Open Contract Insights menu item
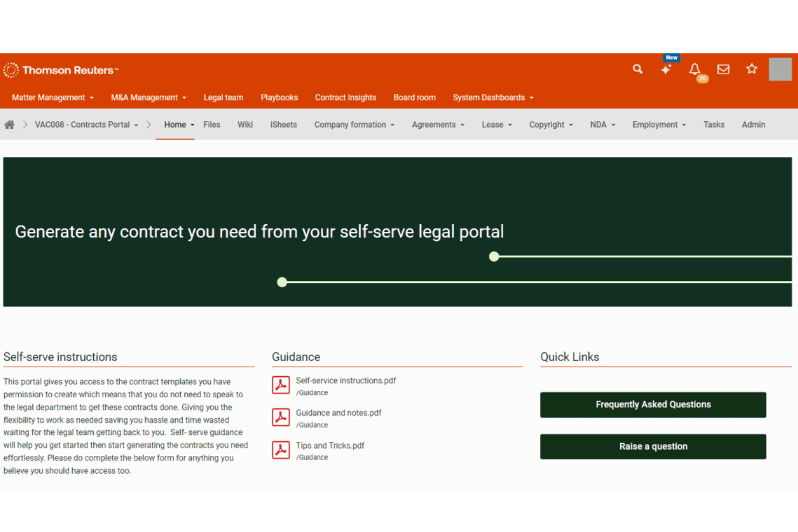 click(x=346, y=98)
